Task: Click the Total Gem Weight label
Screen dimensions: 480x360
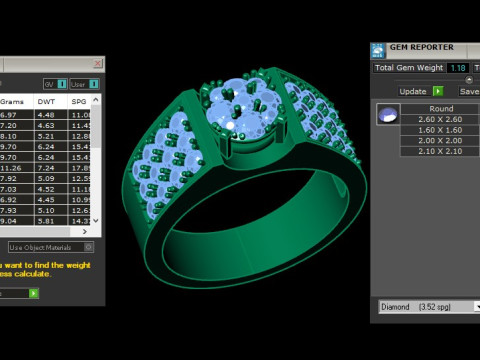Action: 409,68
